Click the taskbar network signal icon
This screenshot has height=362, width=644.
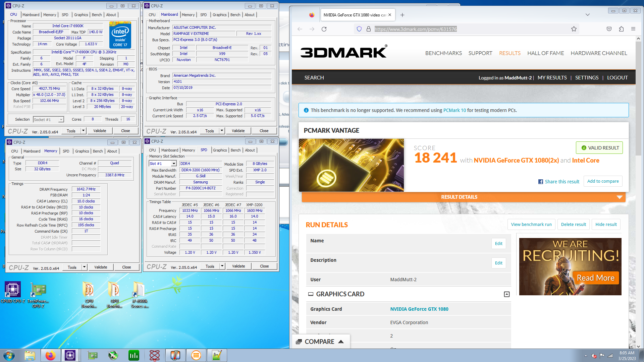610,356
